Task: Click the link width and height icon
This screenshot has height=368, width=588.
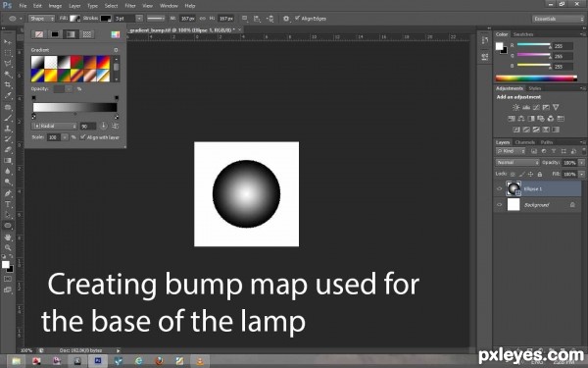Action: [x=203, y=18]
